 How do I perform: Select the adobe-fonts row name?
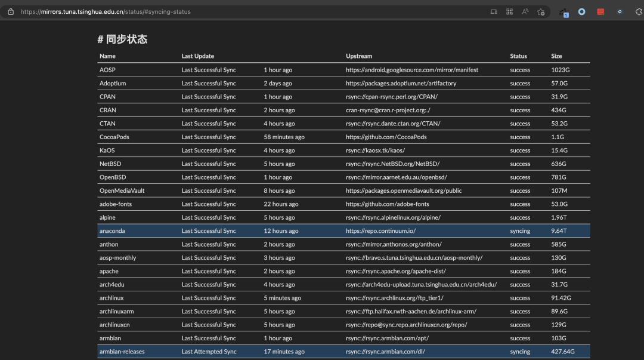116,204
